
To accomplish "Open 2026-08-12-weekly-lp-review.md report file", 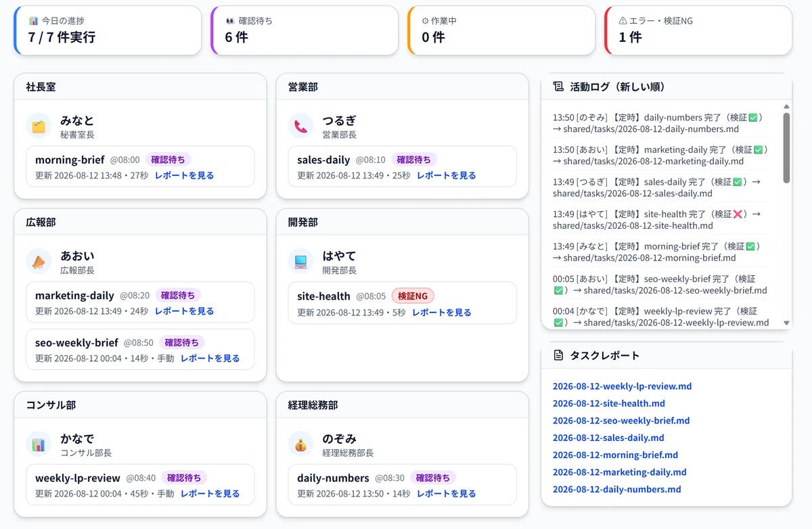I will tap(622, 386).
